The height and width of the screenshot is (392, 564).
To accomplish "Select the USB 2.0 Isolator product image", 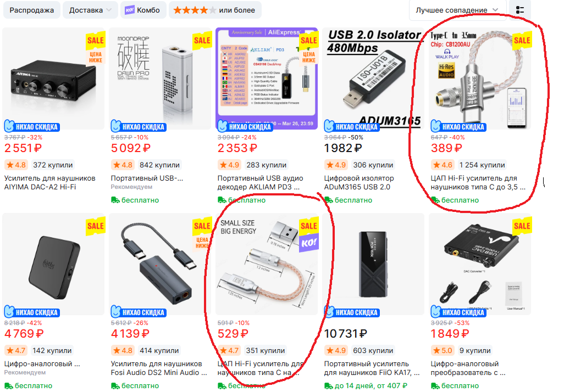I will tap(373, 79).
